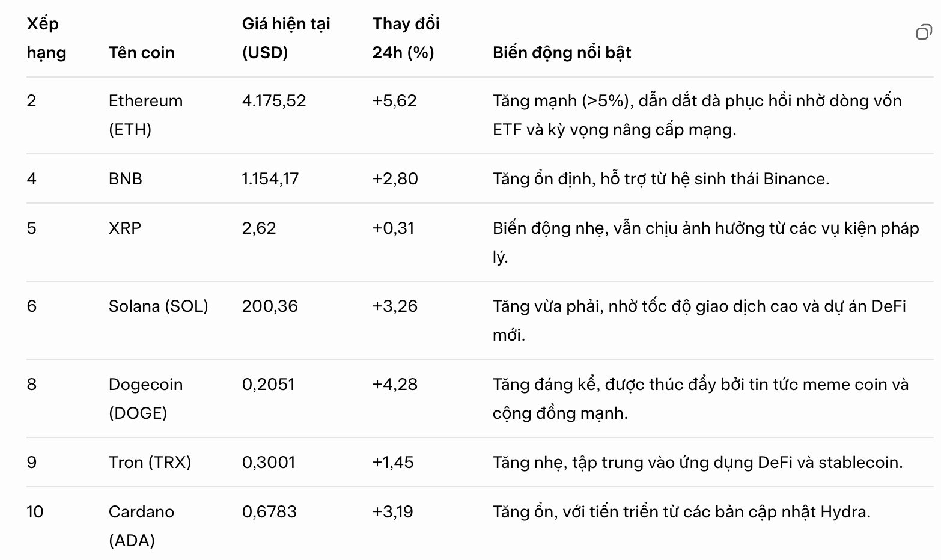The image size is (941, 560).
Task: Click the "Biến động nổi bật" header
Action: [562, 53]
